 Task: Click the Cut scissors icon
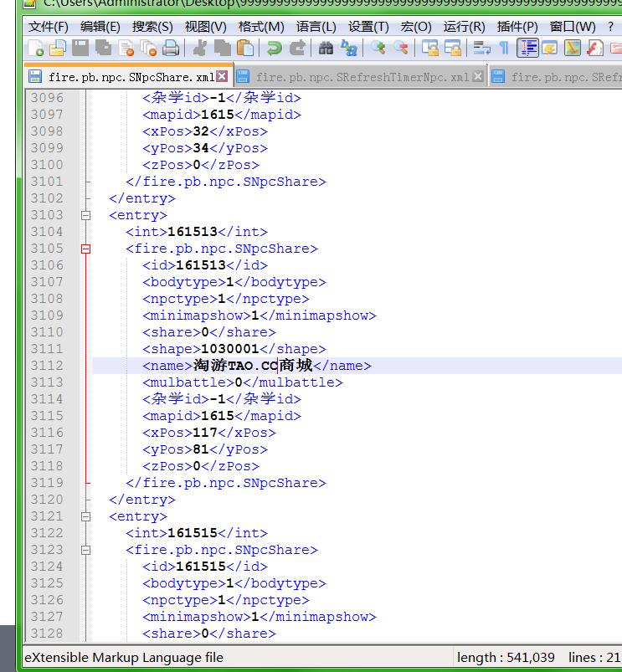[200, 48]
